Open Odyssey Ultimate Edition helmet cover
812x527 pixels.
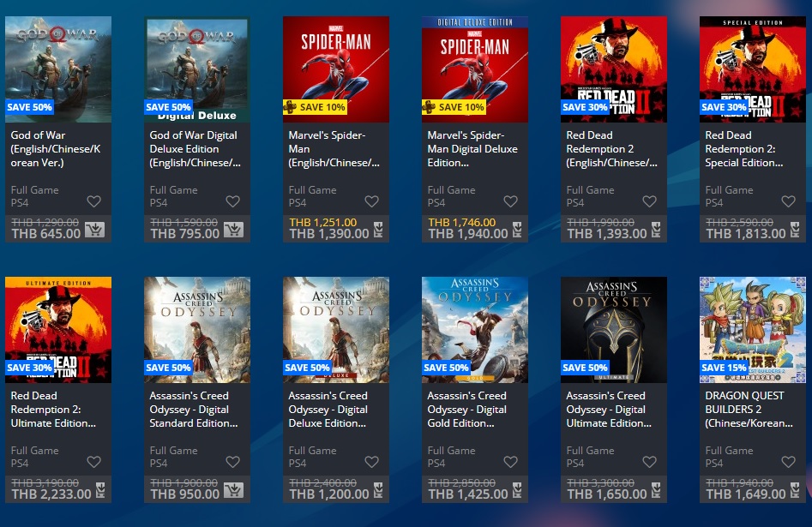[614, 330]
